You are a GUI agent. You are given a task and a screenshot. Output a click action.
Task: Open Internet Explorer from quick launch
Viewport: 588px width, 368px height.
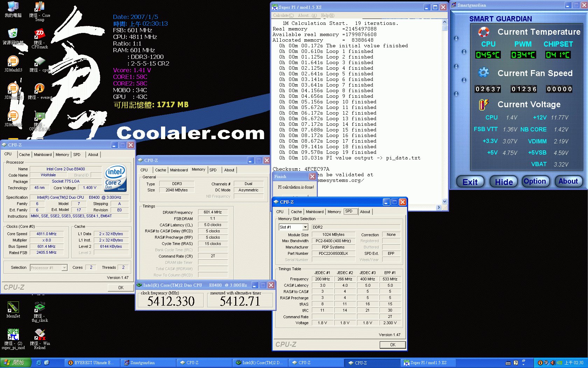[38, 363]
